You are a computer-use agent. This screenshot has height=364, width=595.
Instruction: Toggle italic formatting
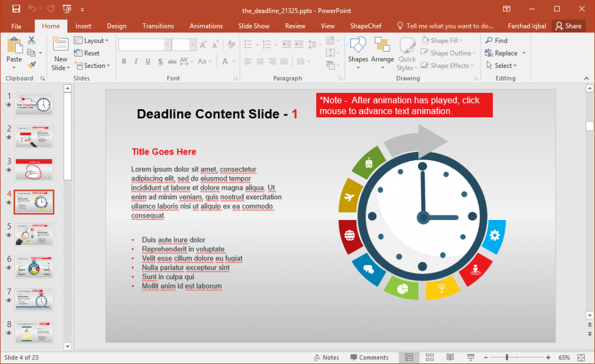135,61
